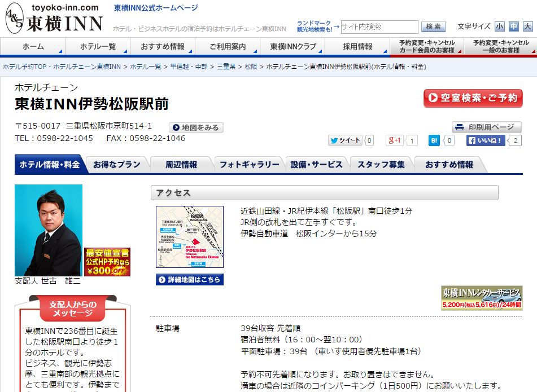Switch to the フォトギャラリー tab

point(249,165)
